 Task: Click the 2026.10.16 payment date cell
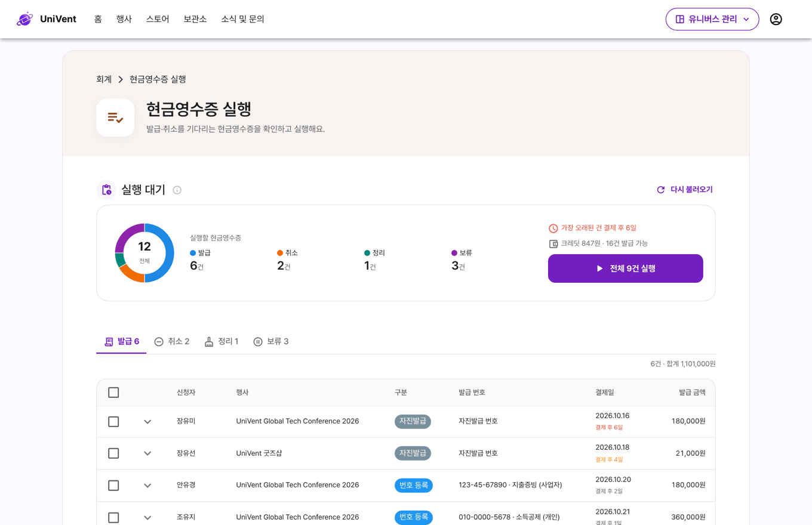(x=612, y=416)
